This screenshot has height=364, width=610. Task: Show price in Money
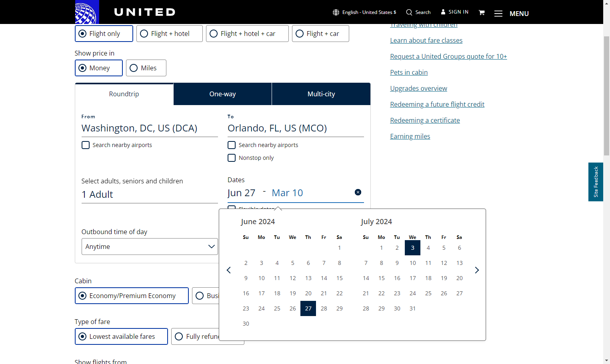tap(99, 68)
